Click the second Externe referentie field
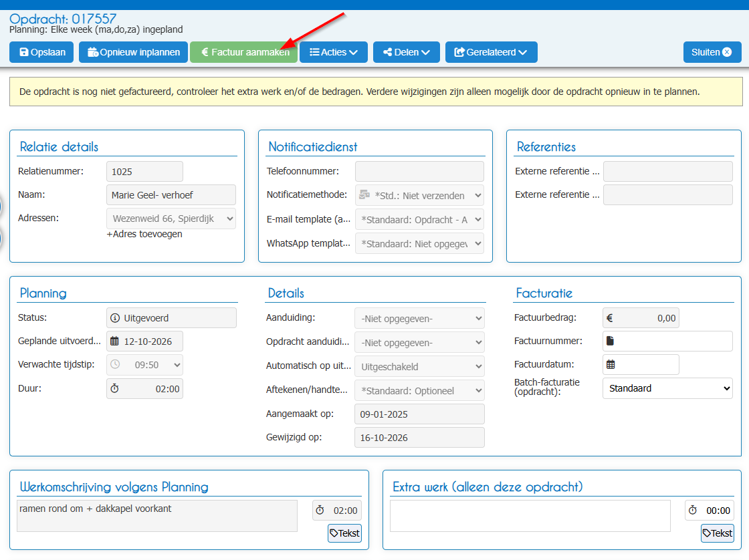Screen dimensions: 749x560 pos(668,194)
